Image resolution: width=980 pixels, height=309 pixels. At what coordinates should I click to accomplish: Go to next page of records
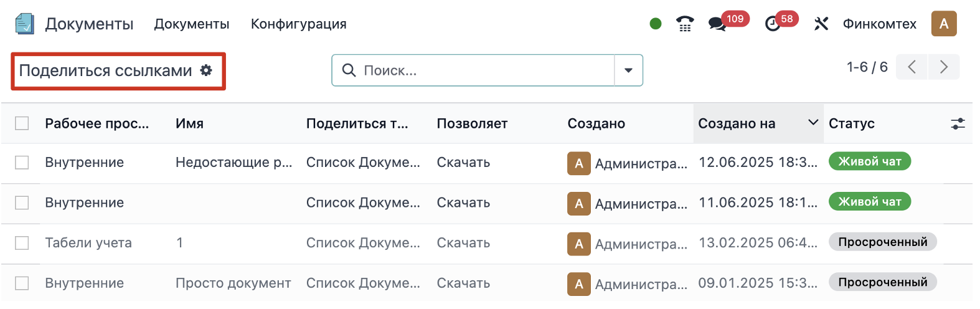point(943,67)
